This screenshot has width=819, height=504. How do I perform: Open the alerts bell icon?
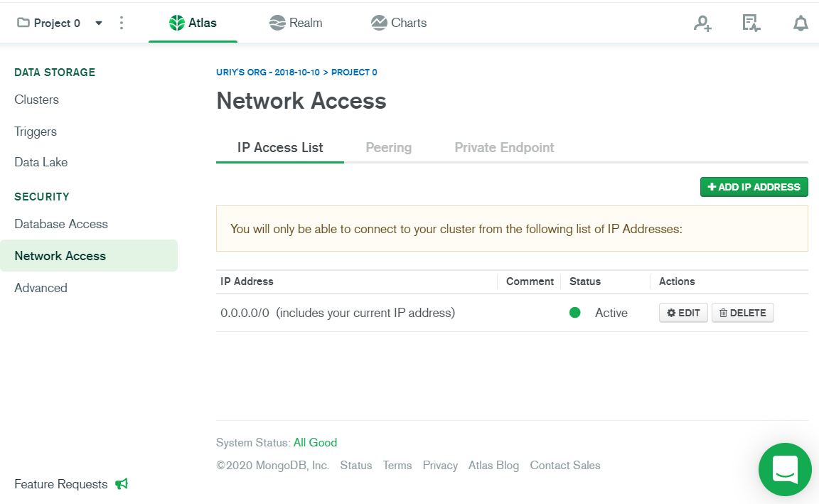(801, 23)
